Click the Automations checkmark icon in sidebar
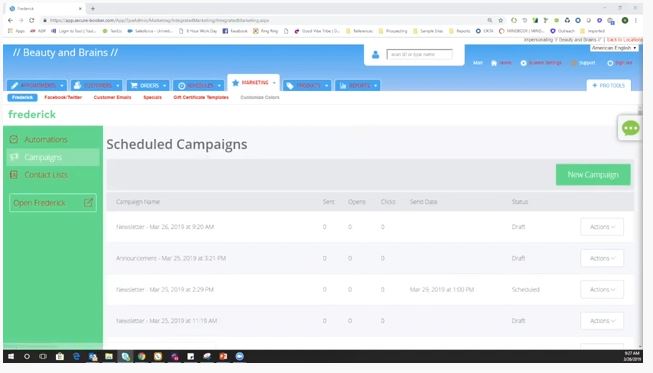The width and height of the screenshot is (653, 373). (14, 139)
